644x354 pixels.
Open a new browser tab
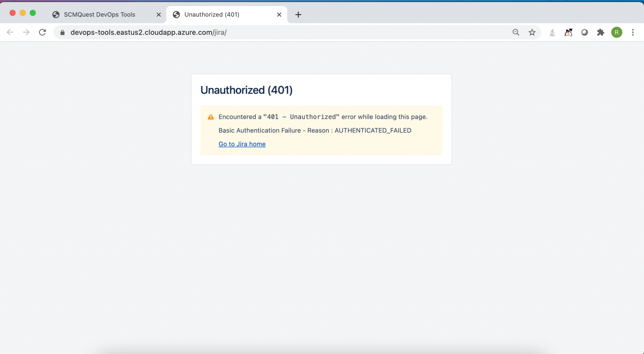298,14
